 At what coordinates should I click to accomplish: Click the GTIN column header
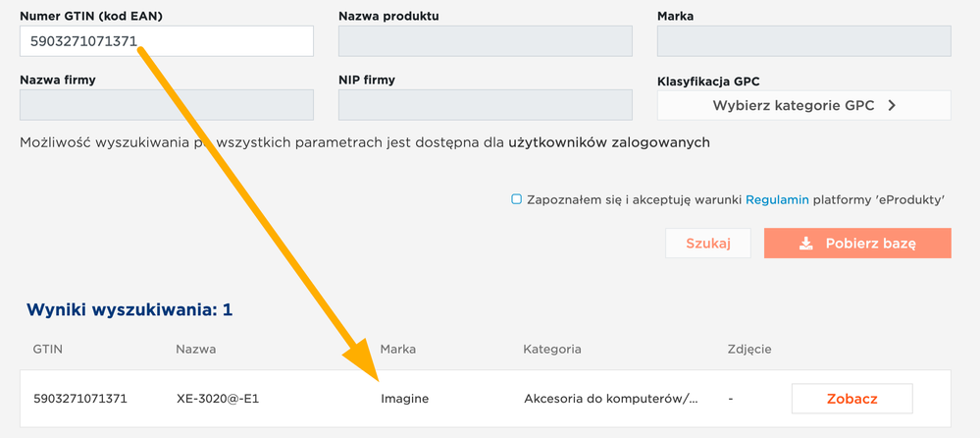48,350
